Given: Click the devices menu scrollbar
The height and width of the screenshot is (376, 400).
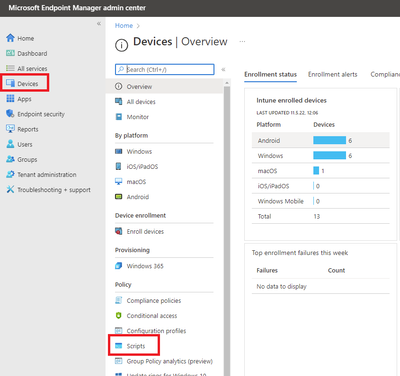Looking at the screenshot, I should [x=227, y=230].
